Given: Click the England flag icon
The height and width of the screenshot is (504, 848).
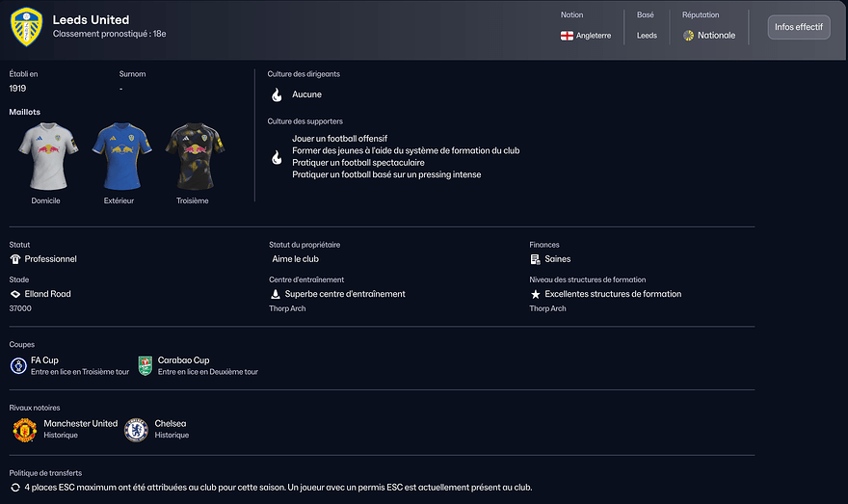Looking at the screenshot, I should [568, 36].
